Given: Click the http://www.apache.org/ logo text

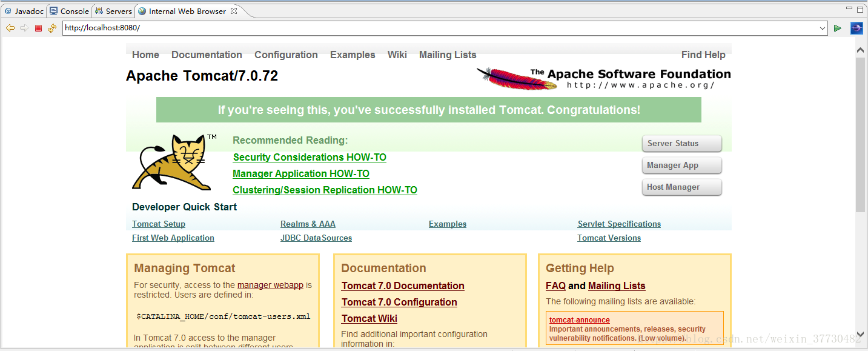Looking at the screenshot, I should click(x=640, y=85).
